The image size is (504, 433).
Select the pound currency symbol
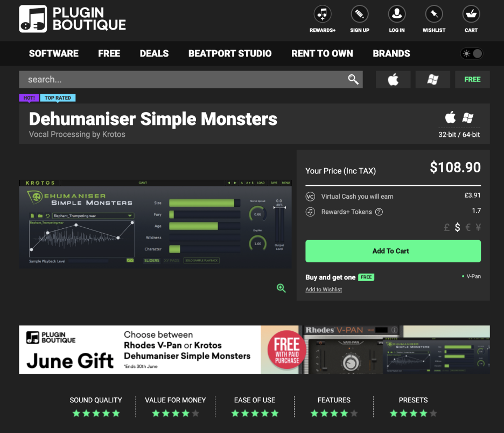(446, 228)
